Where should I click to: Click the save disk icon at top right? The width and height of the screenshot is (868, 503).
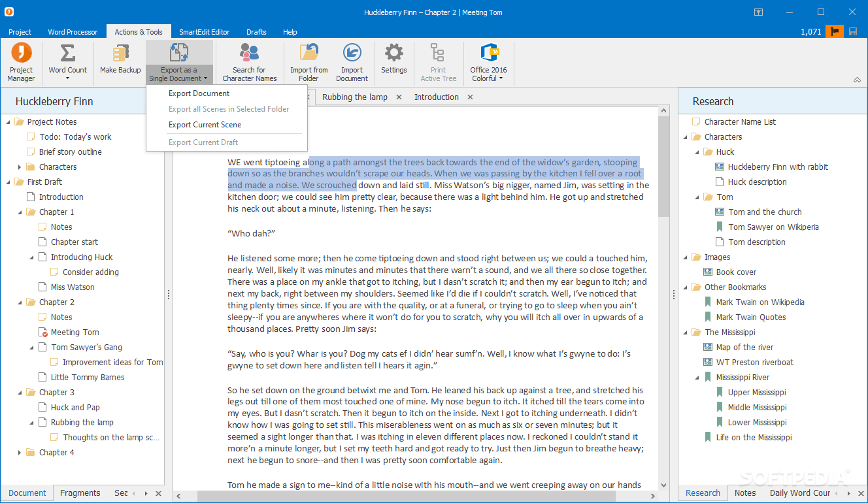(x=853, y=31)
